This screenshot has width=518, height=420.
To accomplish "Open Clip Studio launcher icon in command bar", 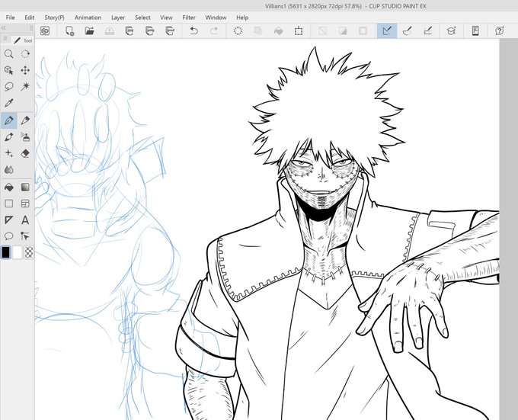I will point(45,31).
